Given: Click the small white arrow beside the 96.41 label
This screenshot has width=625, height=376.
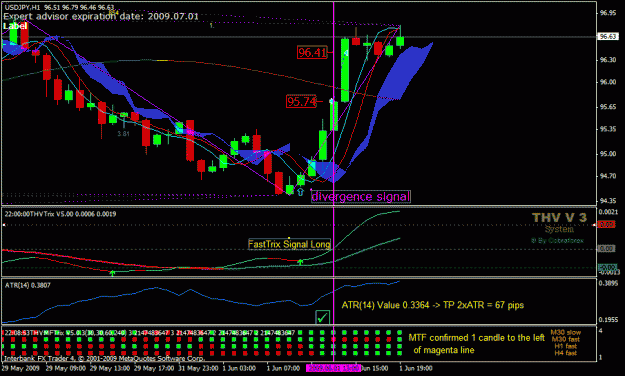Looking at the screenshot, I should (346, 53).
